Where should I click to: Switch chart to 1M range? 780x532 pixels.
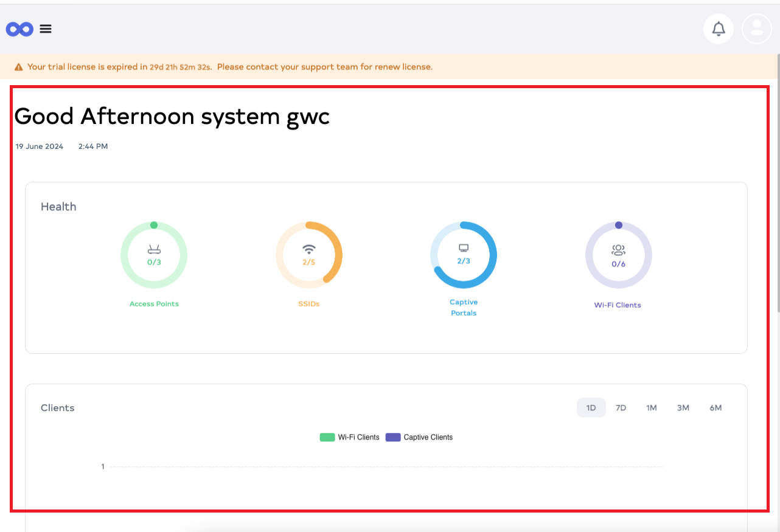coord(652,408)
